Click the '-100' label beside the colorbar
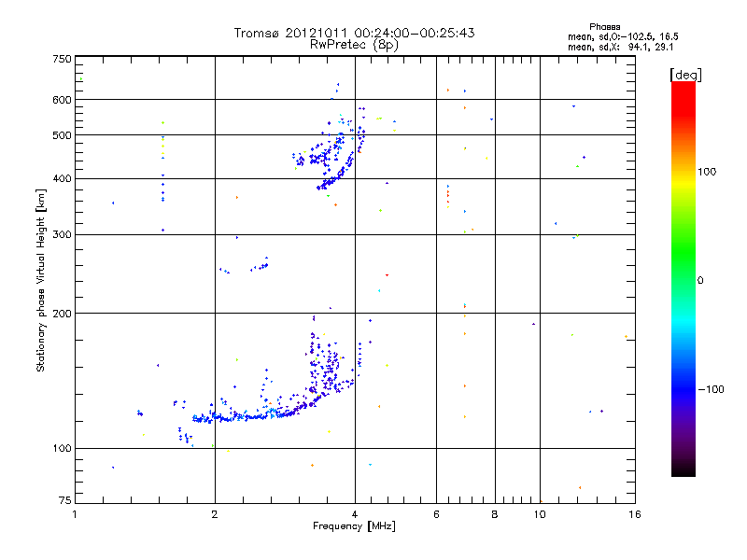 [712, 389]
